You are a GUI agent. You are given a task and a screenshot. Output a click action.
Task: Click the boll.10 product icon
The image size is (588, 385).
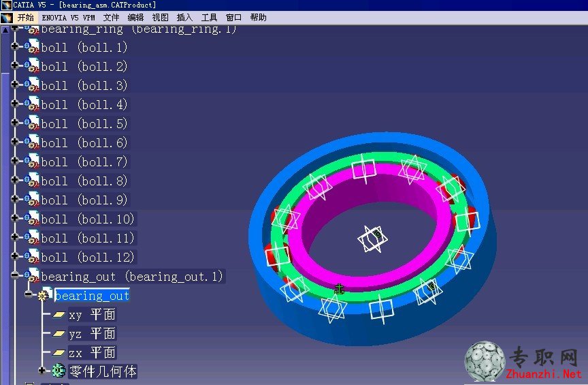32,219
